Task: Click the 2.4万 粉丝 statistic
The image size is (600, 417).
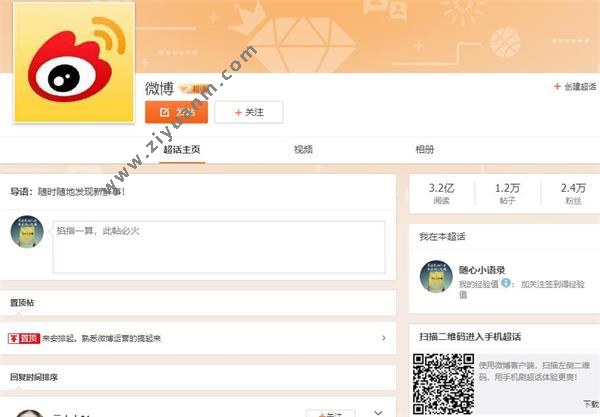Action: pyautogui.click(x=573, y=193)
